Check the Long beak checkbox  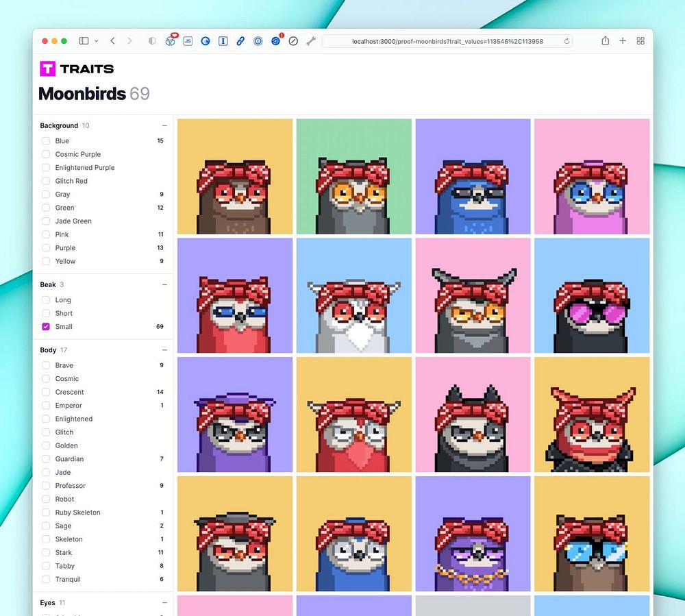tap(46, 299)
